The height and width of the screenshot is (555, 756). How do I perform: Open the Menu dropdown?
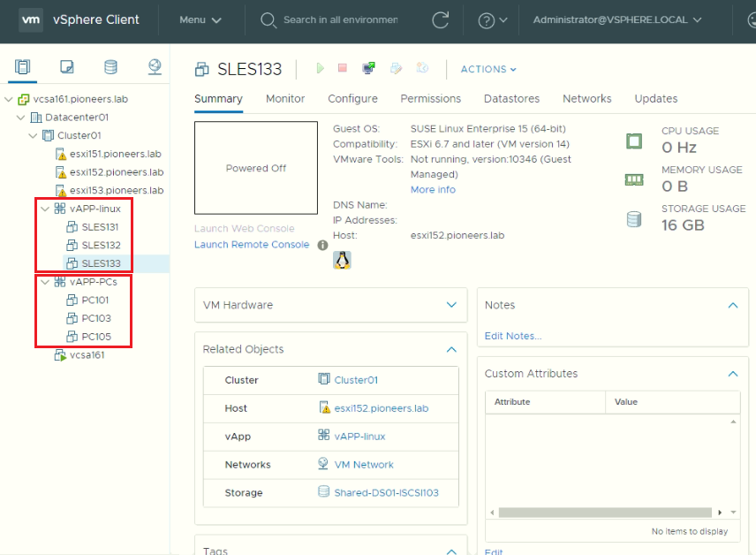200,19
